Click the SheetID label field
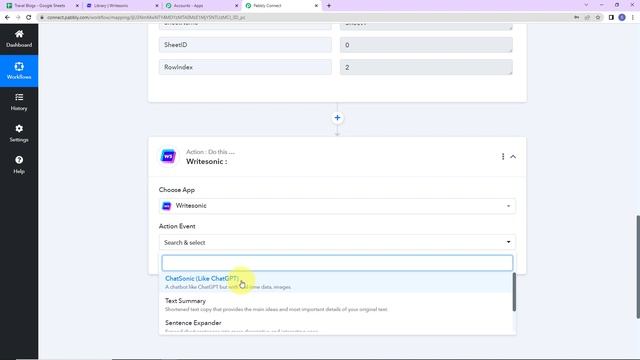 tap(245, 45)
